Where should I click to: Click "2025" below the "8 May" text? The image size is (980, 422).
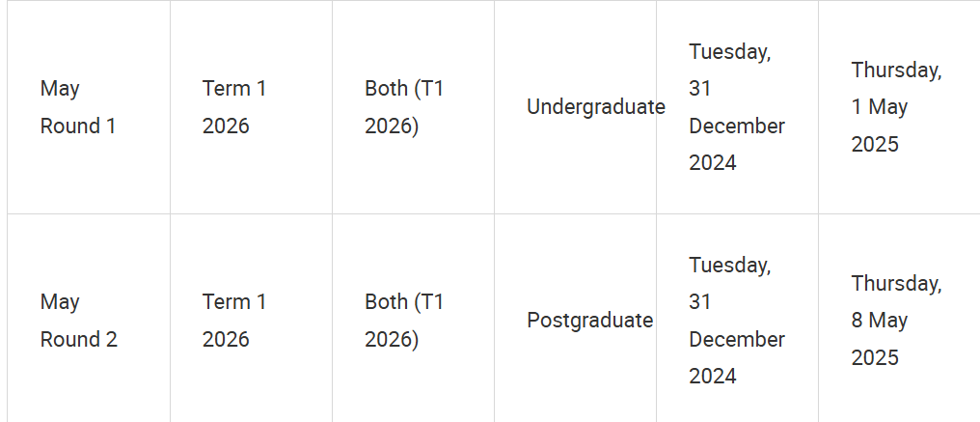pos(875,358)
